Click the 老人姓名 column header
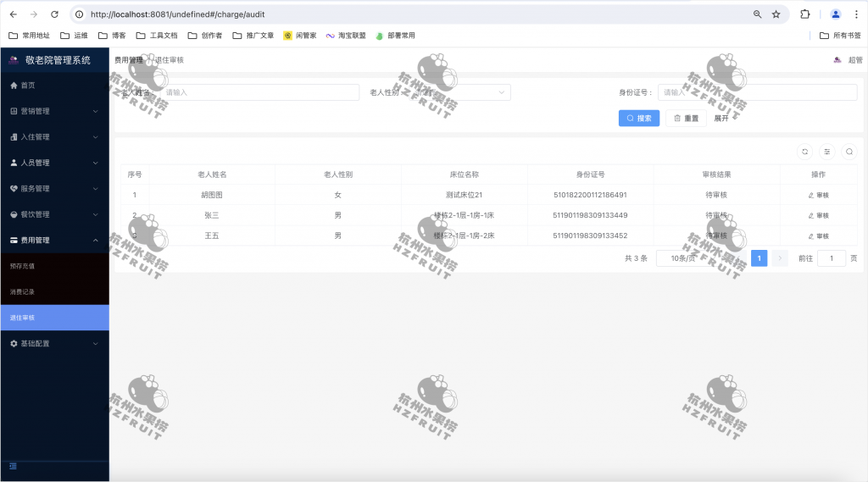The width and height of the screenshot is (868, 482). click(x=212, y=175)
